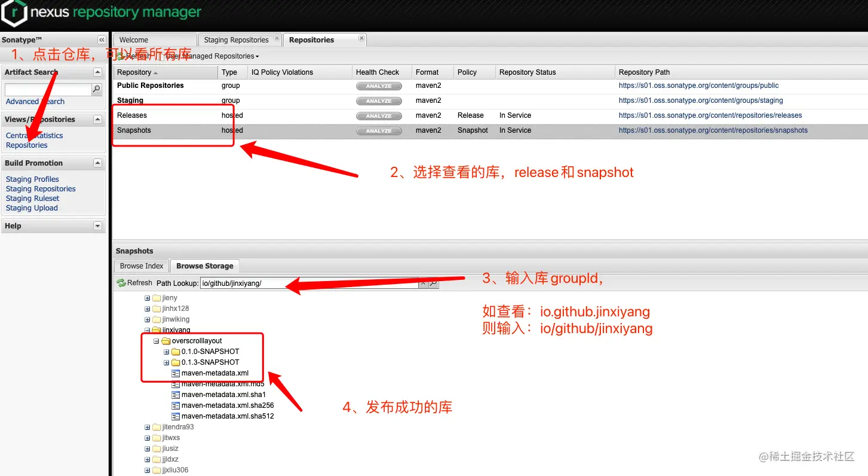Switch to the Staging Repositories tab
Viewport: 868px width, 476px height.
coord(237,40)
